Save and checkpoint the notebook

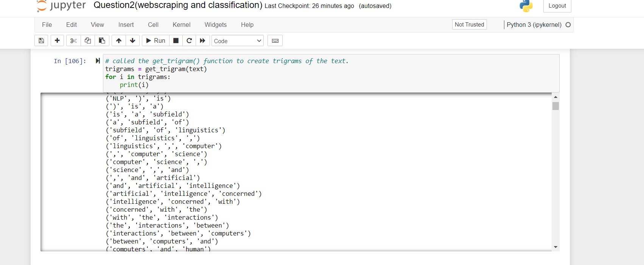click(41, 40)
